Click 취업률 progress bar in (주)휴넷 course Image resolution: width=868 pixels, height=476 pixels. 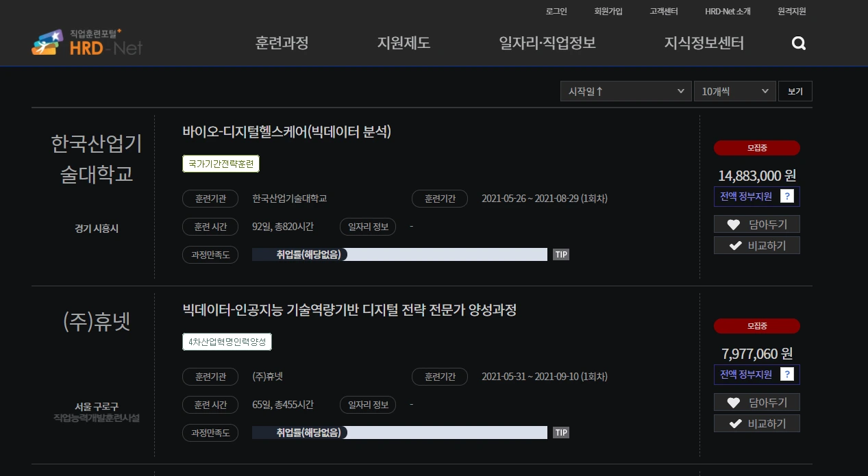click(x=399, y=433)
